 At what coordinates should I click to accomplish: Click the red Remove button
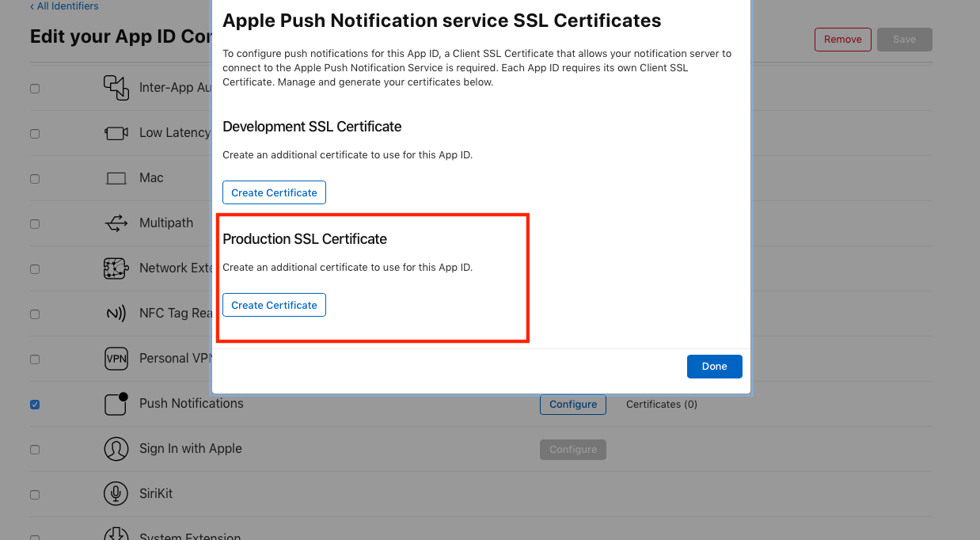coord(843,40)
